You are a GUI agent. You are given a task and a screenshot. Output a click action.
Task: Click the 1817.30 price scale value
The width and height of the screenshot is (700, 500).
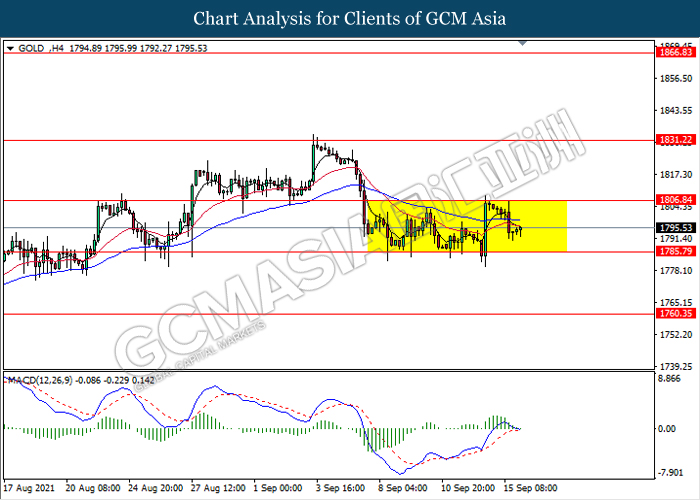pyautogui.click(x=676, y=175)
